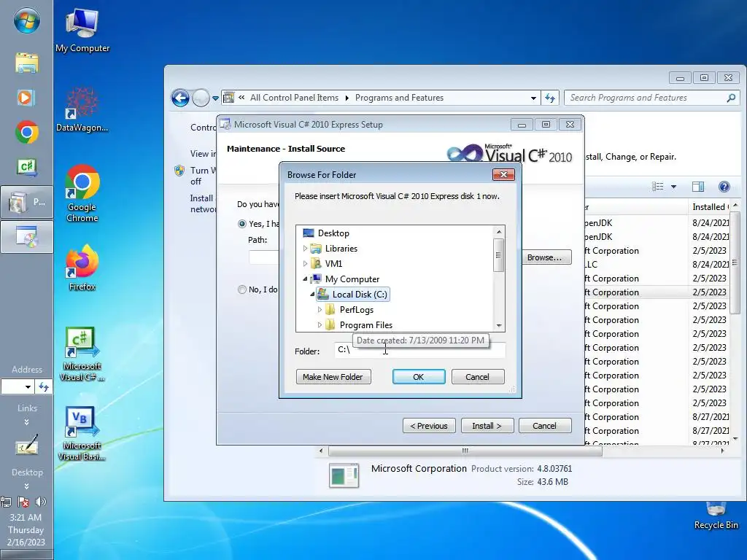Click the programs list horizontal scrollbar
This screenshot has height=560, width=747.
465,451
